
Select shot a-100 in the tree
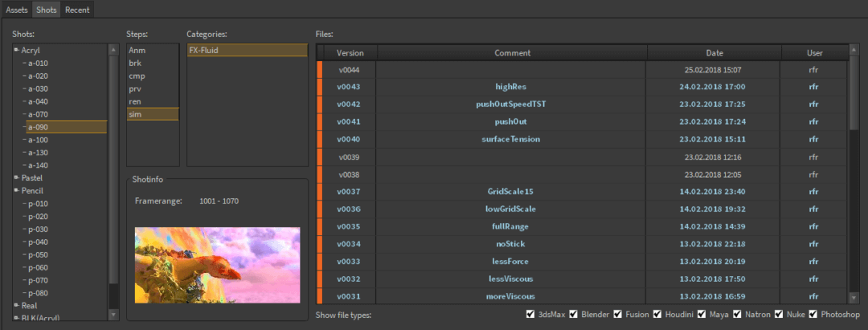[38, 140]
